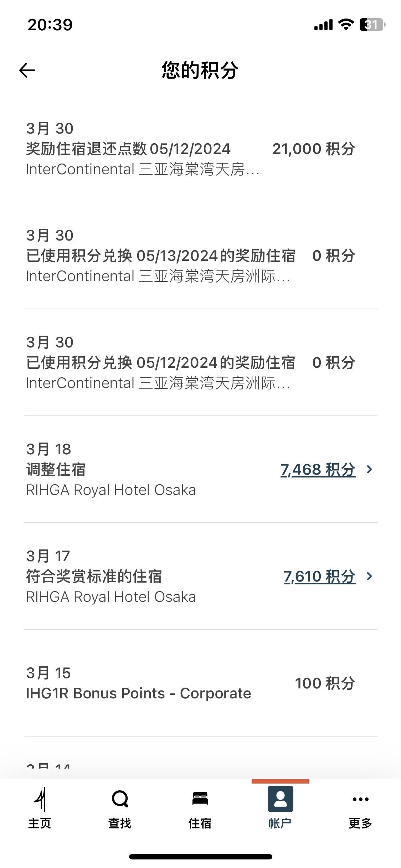Expand chevron beside 7,468 积分
This screenshot has height=868, width=401.
point(370,469)
